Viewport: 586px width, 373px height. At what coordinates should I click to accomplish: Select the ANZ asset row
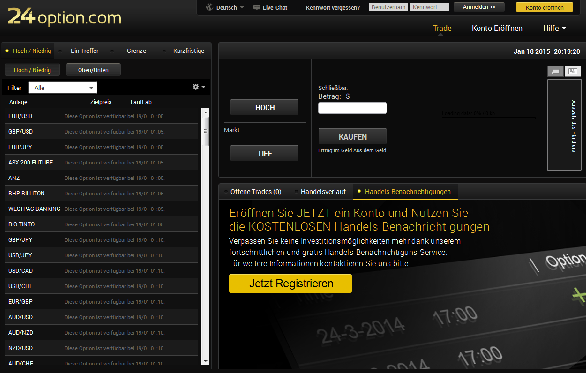point(102,178)
